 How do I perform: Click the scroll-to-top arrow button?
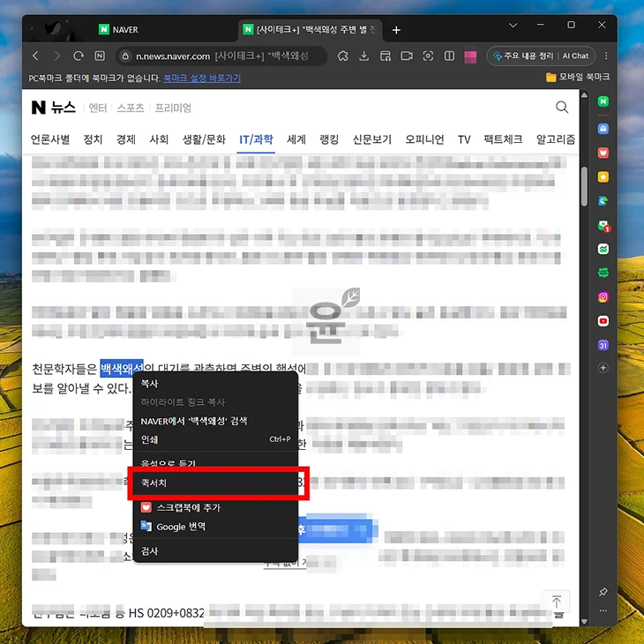coord(556,602)
